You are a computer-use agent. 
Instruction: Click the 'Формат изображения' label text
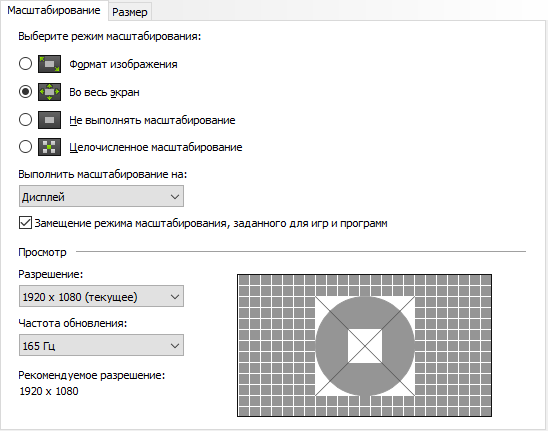[x=123, y=64]
